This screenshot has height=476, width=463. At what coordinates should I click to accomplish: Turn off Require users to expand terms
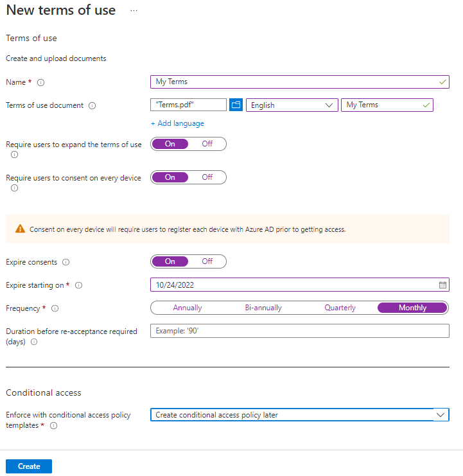click(x=207, y=144)
